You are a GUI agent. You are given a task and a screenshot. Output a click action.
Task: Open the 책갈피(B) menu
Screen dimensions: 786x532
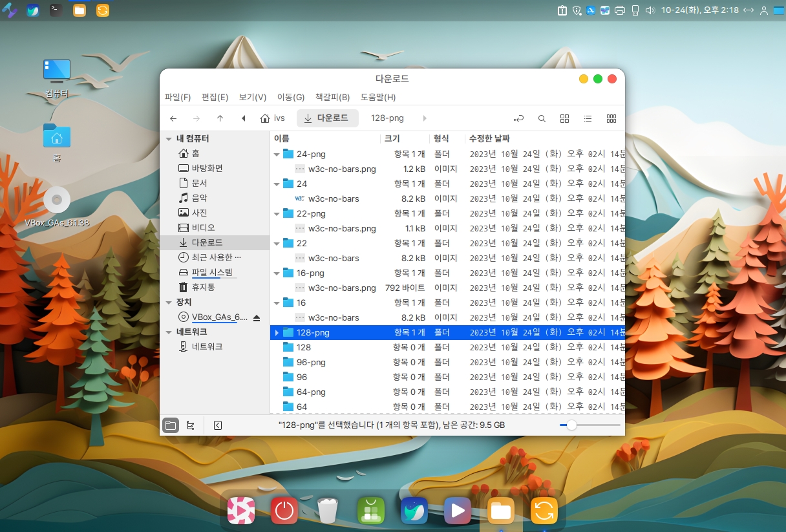click(332, 97)
